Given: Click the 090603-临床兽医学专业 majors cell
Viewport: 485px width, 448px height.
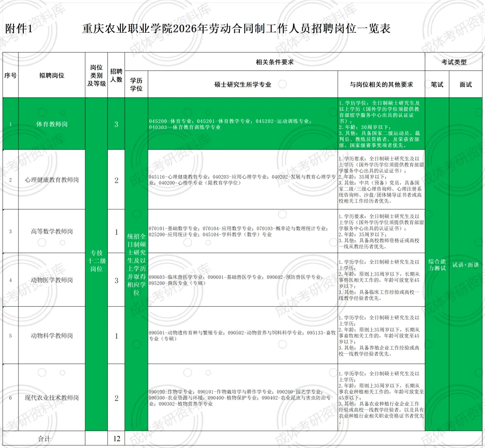Looking at the screenshot, I should click(x=243, y=280).
